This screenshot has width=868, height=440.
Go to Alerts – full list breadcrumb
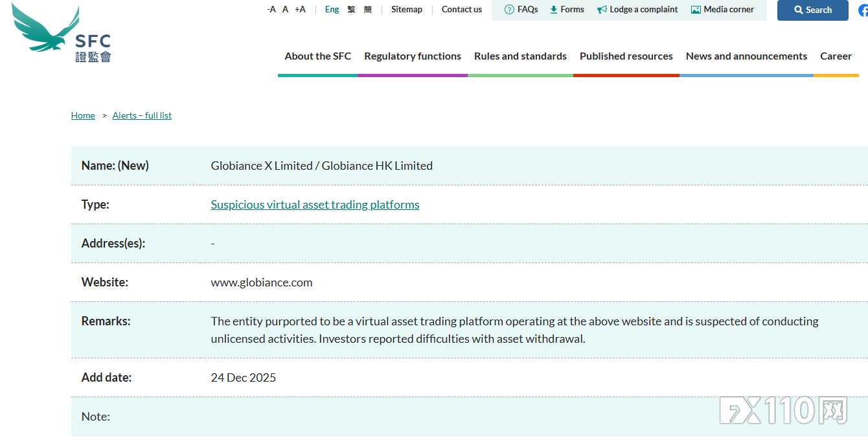[x=142, y=115]
